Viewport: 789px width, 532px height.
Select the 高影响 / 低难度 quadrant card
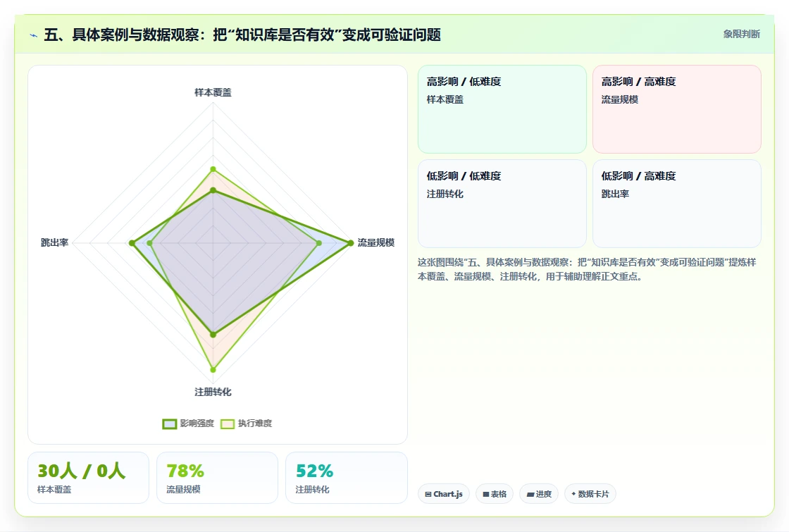coord(502,109)
